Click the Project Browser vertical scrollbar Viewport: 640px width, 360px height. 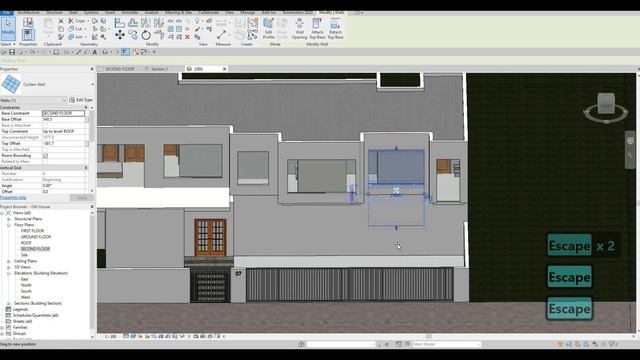tap(93, 273)
